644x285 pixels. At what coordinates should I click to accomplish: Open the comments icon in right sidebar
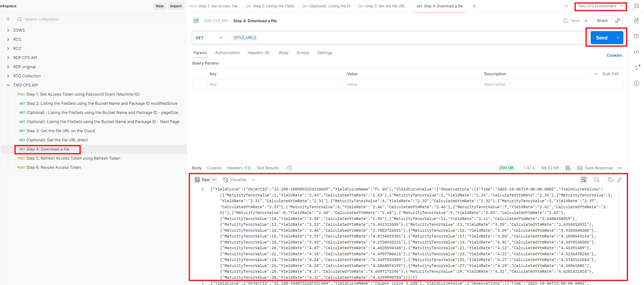coord(636,36)
